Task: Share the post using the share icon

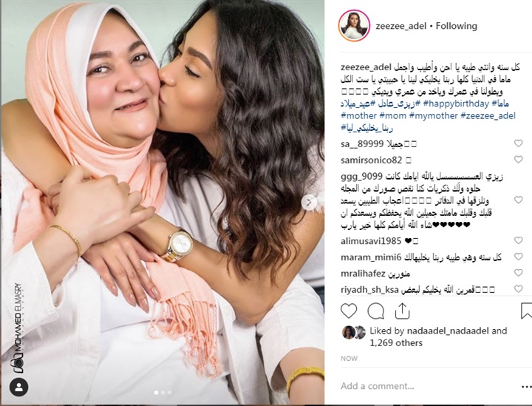Action: (402, 311)
